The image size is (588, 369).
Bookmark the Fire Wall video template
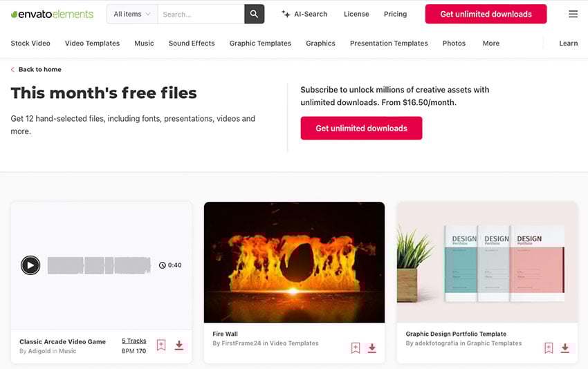pos(355,348)
